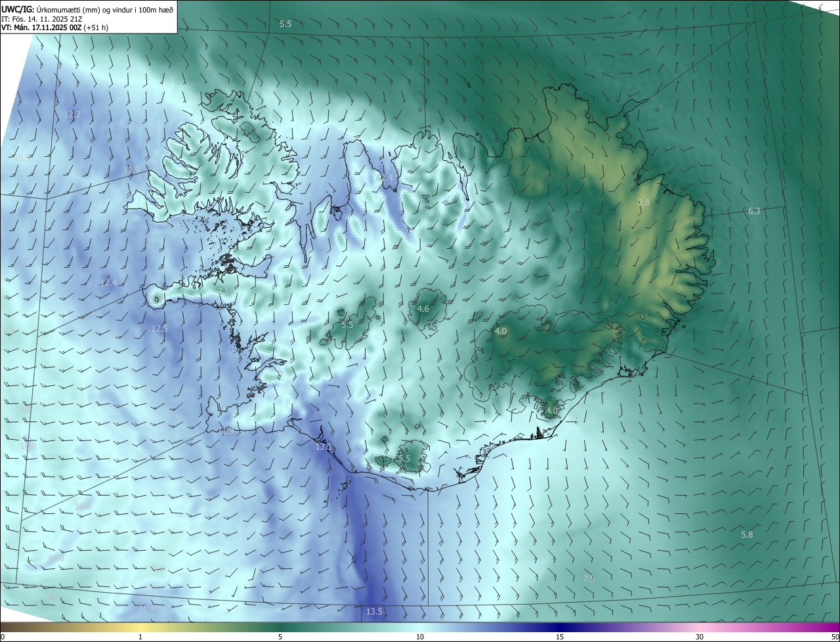Click the 7.5 value label
Viewport: 840px width, 642px height.
pyautogui.click(x=589, y=578)
